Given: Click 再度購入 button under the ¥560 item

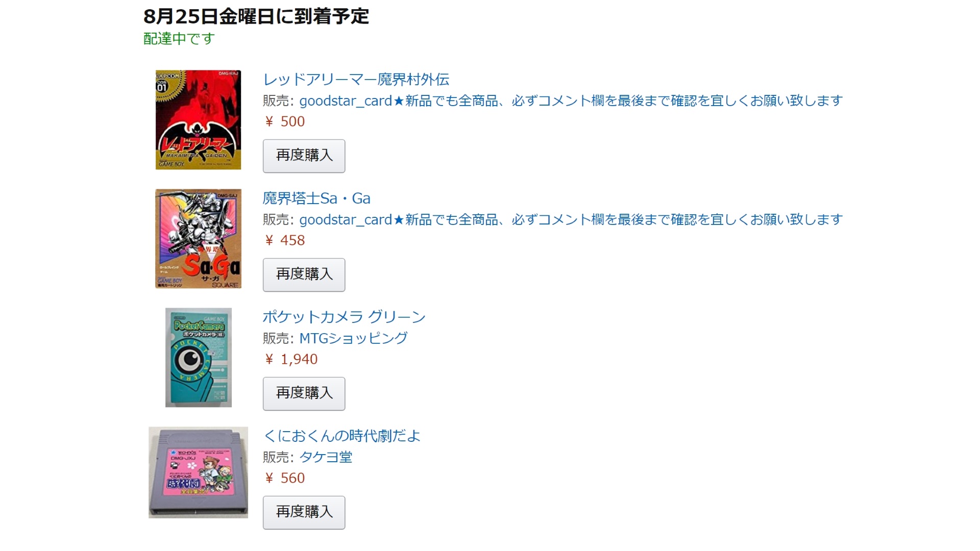Looking at the screenshot, I should point(304,512).
